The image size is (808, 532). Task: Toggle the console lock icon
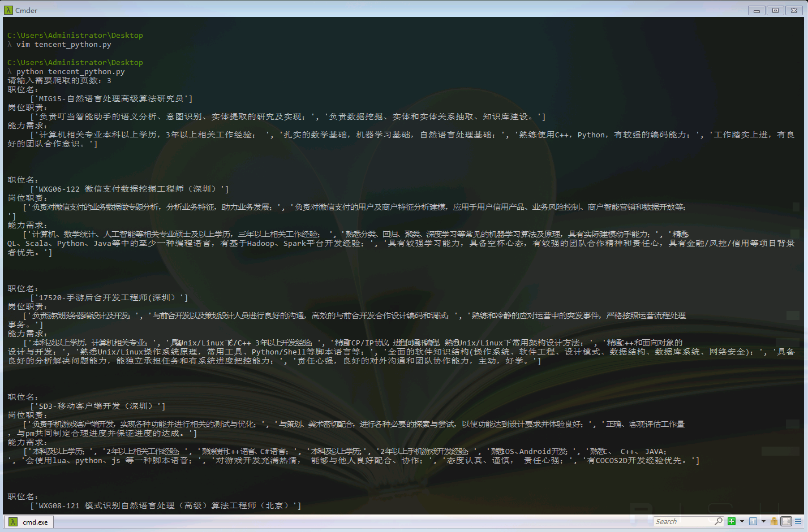[x=773, y=521]
